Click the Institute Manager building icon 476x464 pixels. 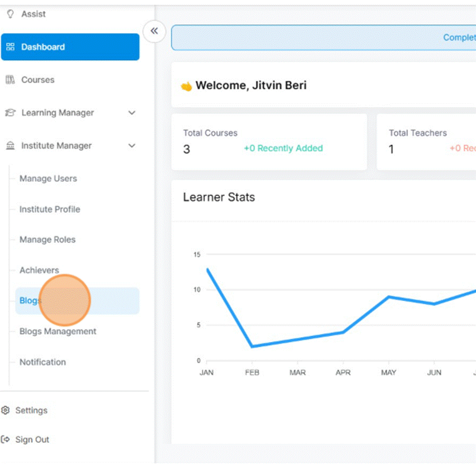(x=10, y=146)
